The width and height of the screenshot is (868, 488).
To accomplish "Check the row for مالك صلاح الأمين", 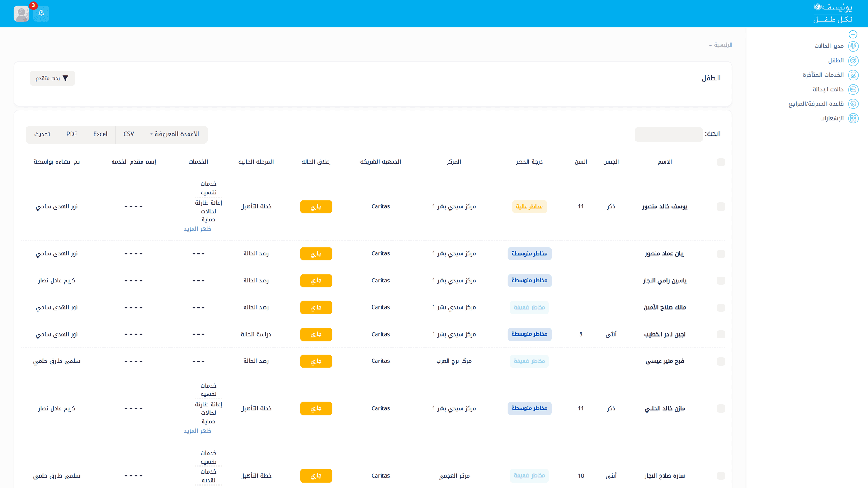I will pyautogui.click(x=721, y=308).
